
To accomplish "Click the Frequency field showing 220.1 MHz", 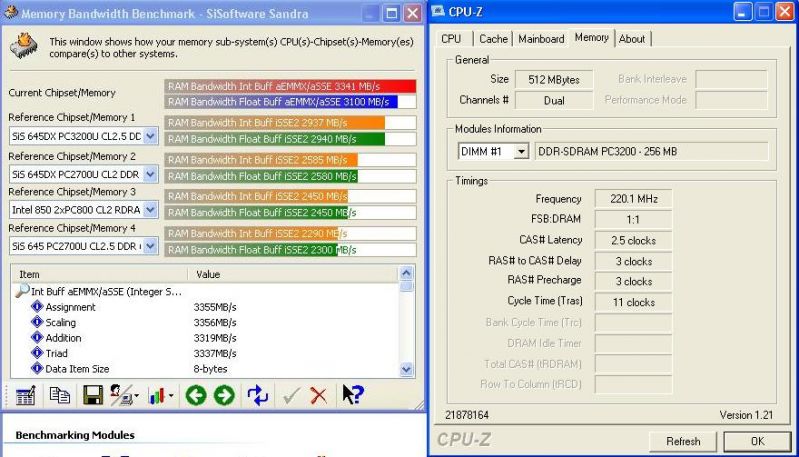I will tap(633, 199).
